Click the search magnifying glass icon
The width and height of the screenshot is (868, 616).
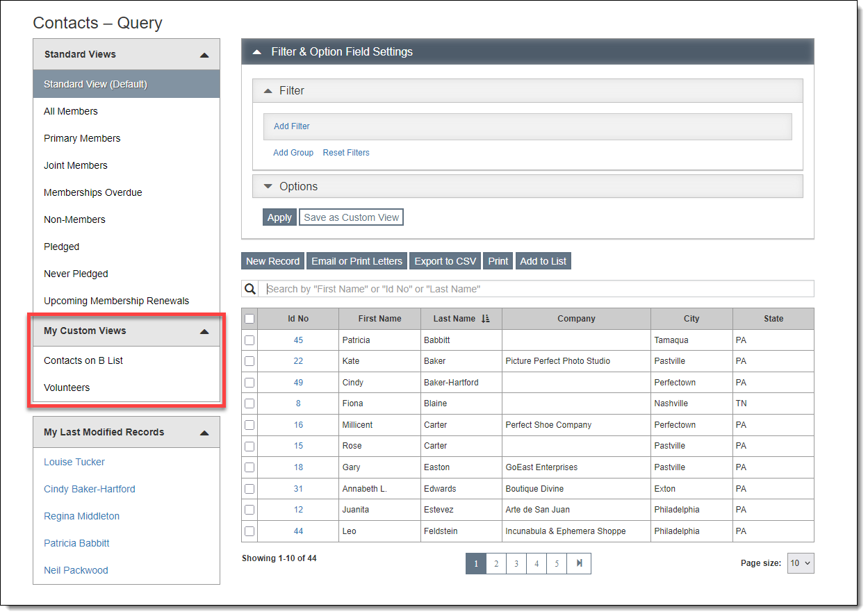click(x=250, y=289)
